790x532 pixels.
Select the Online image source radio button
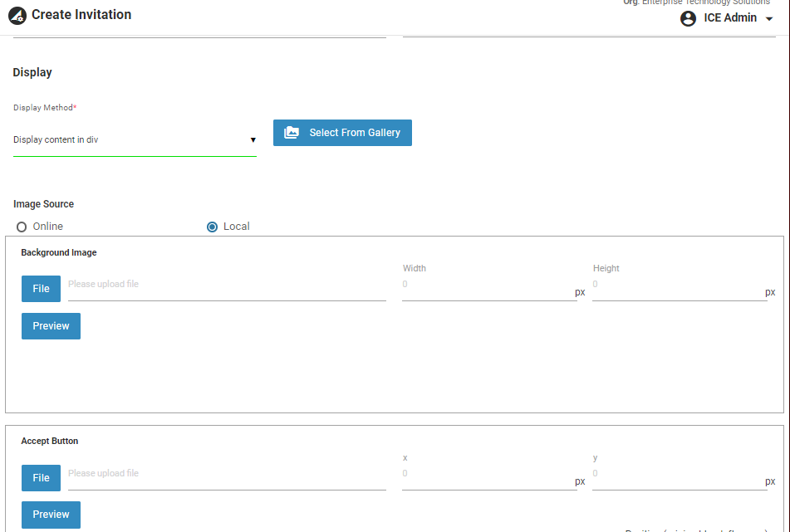point(22,227)
